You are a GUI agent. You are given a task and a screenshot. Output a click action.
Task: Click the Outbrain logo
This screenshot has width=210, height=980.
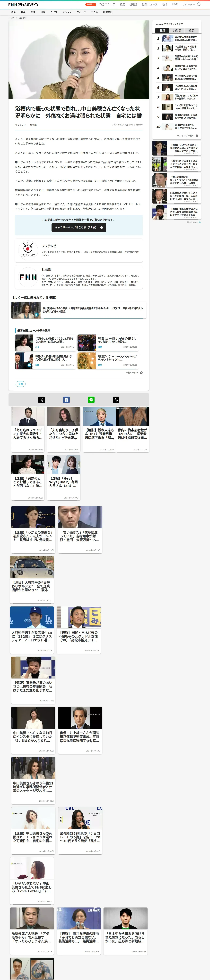click(194, 222)
